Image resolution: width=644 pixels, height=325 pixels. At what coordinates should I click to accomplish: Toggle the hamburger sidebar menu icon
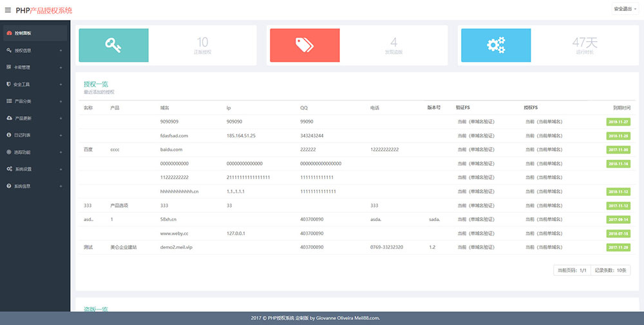[x=8, y=10]
